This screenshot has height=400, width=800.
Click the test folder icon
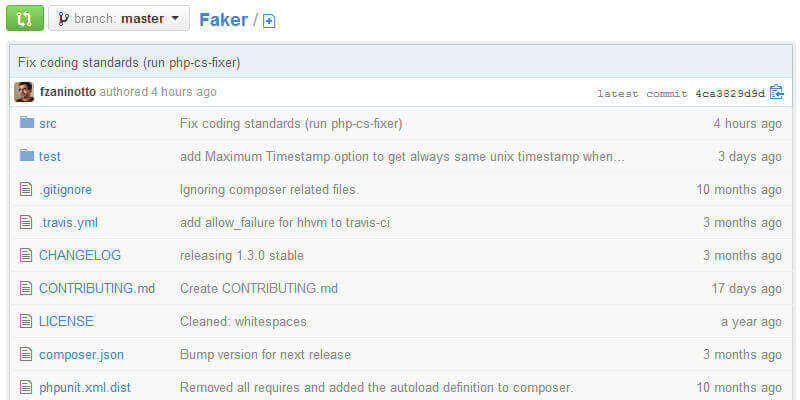(27, 156)
